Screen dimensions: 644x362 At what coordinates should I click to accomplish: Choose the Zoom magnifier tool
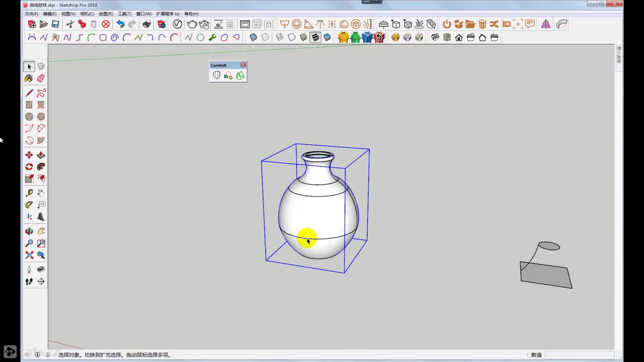(29, 243)
